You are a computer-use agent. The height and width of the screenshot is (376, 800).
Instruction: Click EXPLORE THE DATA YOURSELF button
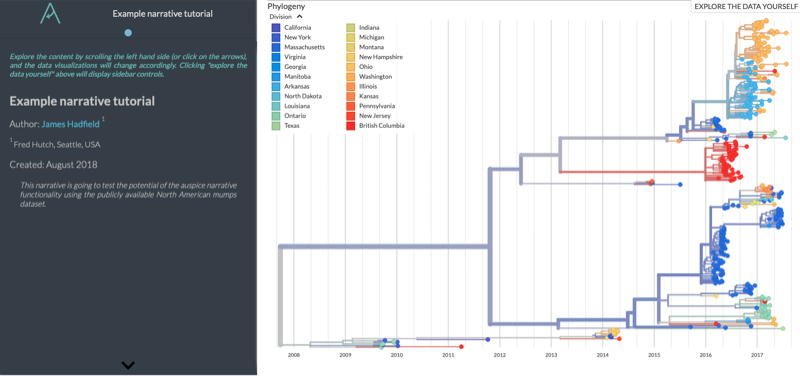[x=745, y=6]
